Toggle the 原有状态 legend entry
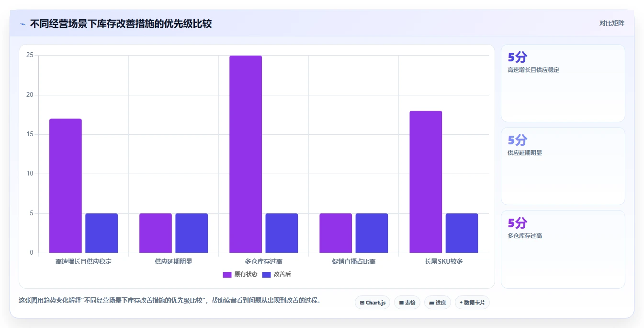The width and height of the screenshot is (644, 328). pos(240,274)
